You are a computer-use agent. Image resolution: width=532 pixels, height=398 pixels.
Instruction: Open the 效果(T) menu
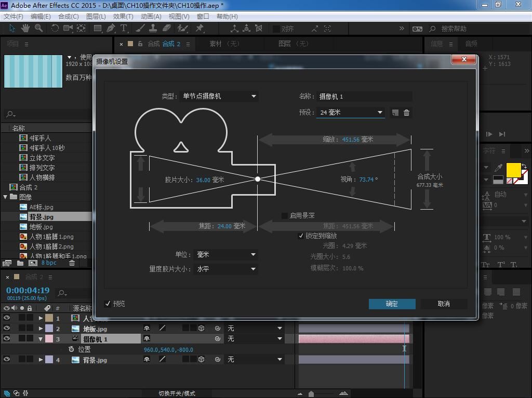coord(123,16)
